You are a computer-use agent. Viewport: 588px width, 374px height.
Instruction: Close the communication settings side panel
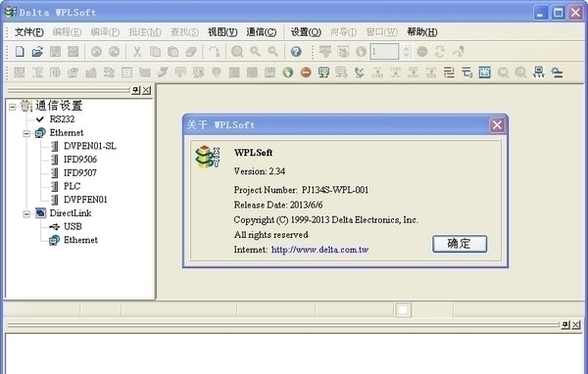(146, 90)
